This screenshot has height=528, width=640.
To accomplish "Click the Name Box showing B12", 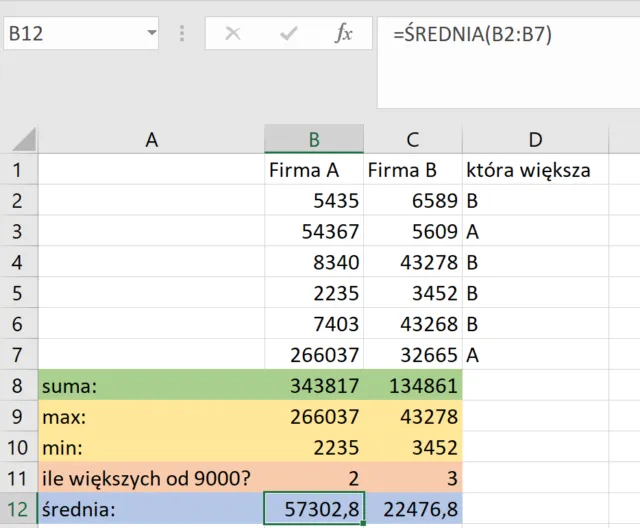I will coord(70,34).
